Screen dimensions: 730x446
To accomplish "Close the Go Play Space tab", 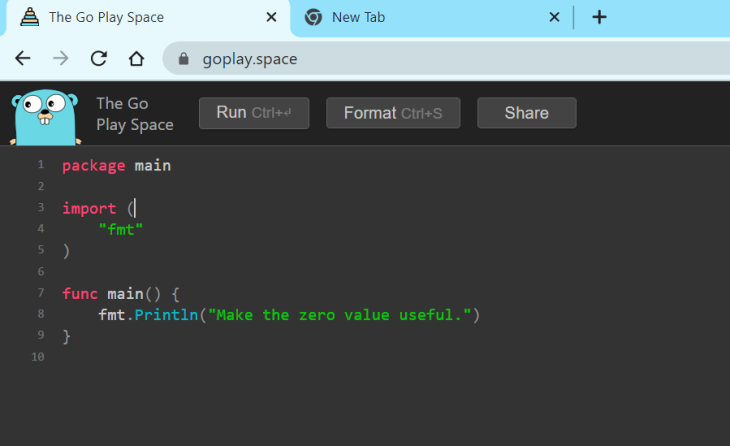I will 271,17.
